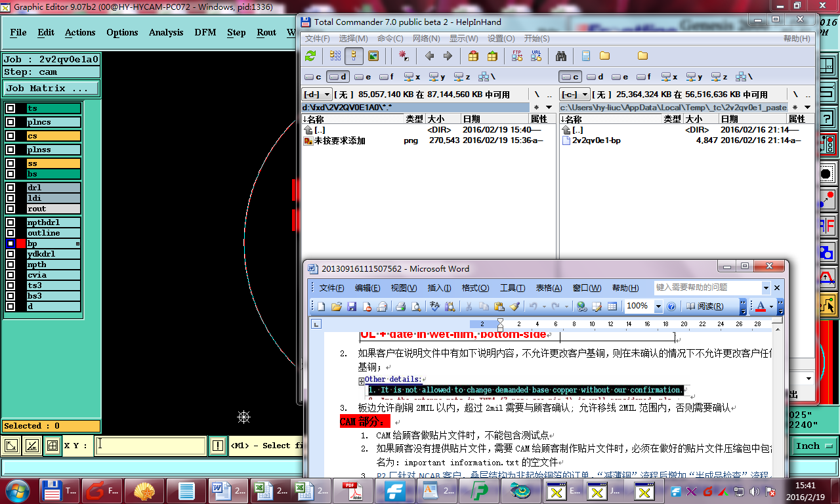Click the grid snap icon left of X Y
Image resolution: width=840 pixels, height=504 pixels.
(52, 446)
